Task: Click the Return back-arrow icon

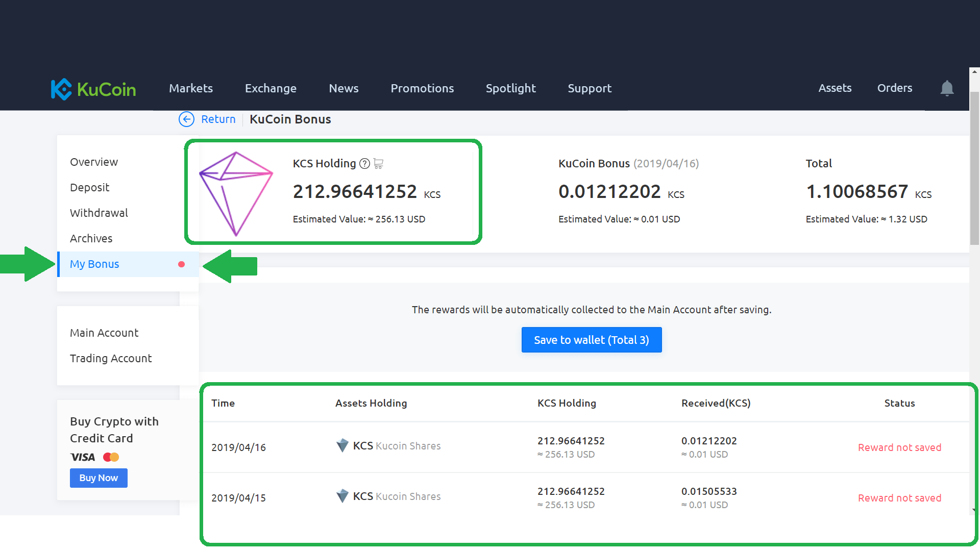Action: click(186, 119)
